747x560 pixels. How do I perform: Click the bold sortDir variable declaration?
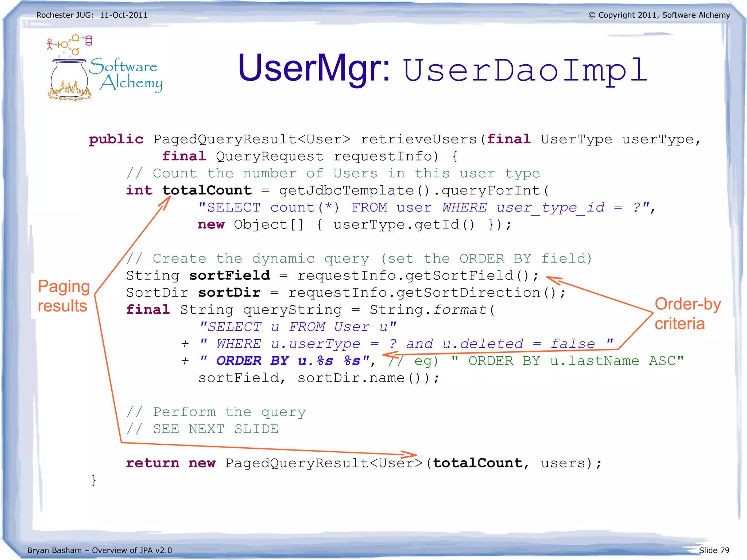pyautogui.click(x=229, y=293)
